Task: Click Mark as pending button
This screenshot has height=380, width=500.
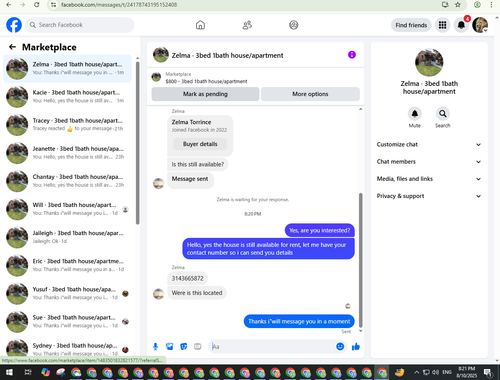Action: tap(205, 94)
